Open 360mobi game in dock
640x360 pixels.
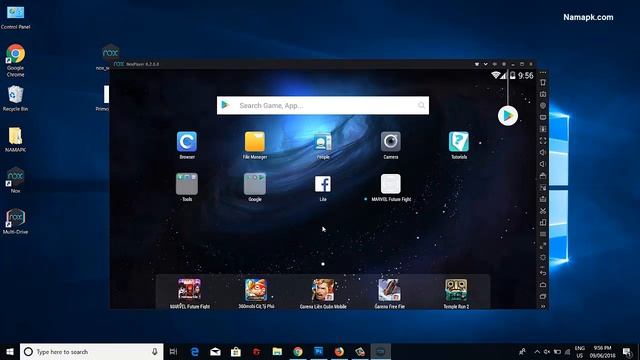(256, 289)
